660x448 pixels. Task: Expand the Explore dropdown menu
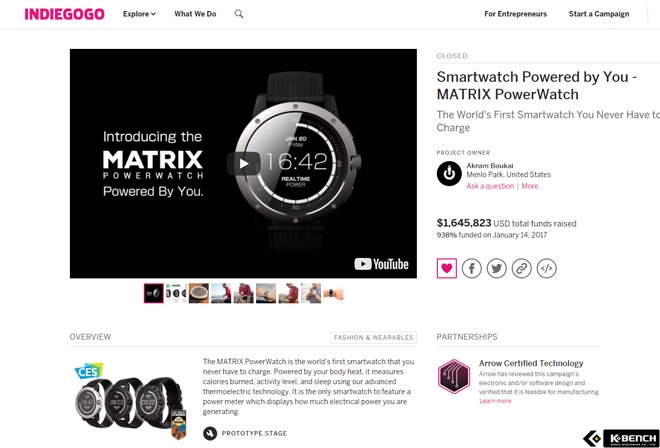(139, 14)
